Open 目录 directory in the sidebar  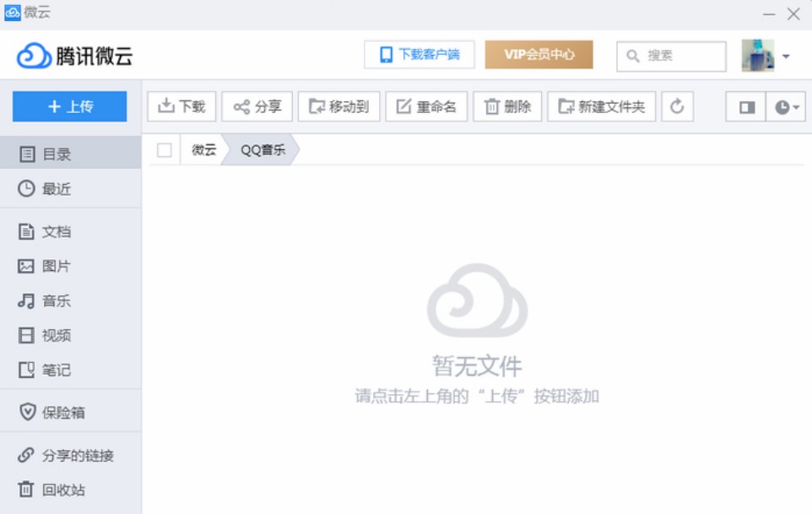[70, 154]
